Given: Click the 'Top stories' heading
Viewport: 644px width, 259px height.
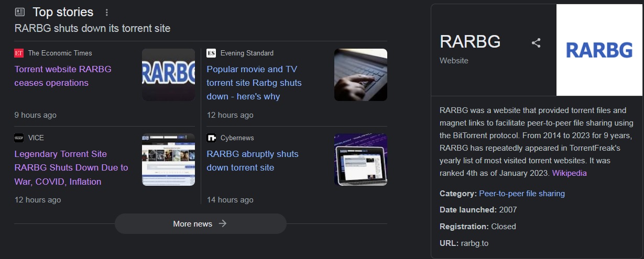Looking at the screenshot, I should [63, 12].
